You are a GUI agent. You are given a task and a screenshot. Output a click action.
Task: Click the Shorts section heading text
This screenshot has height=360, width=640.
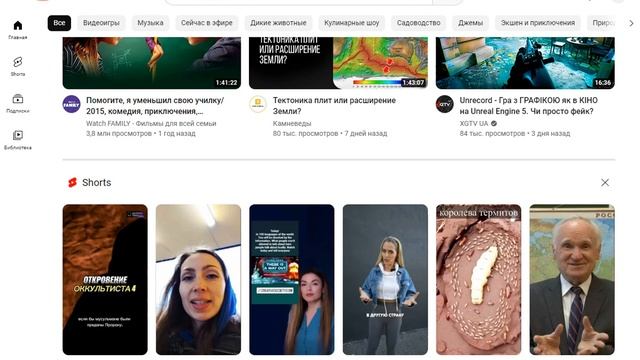tap(97, 182)
